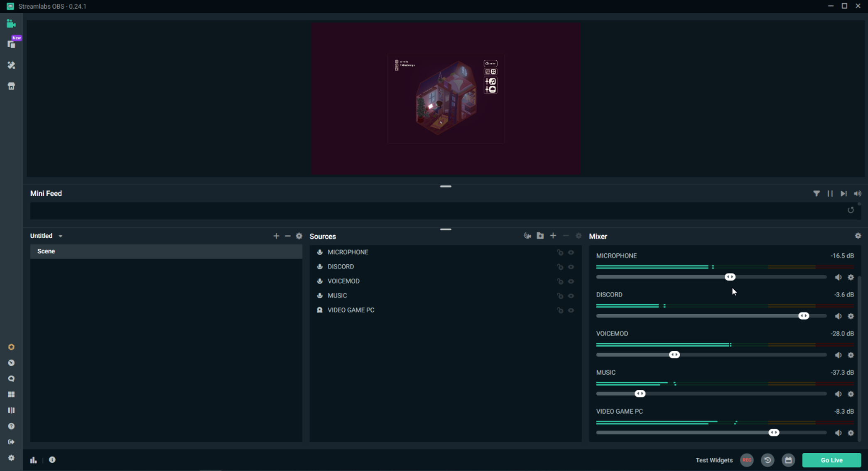The width and height of the screenshot is (868, 471).
Task: Open scene settings gear in Scenes panel
Action: point(299,236)
